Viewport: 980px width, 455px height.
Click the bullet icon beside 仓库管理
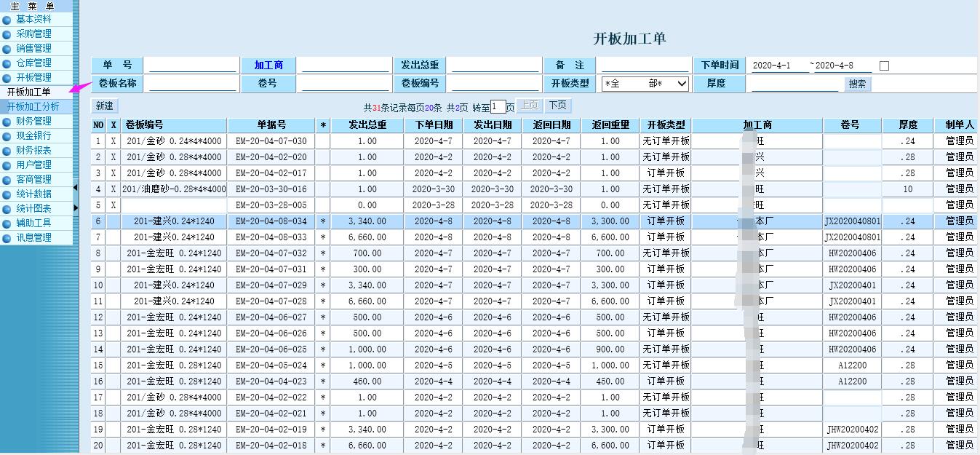7,63
